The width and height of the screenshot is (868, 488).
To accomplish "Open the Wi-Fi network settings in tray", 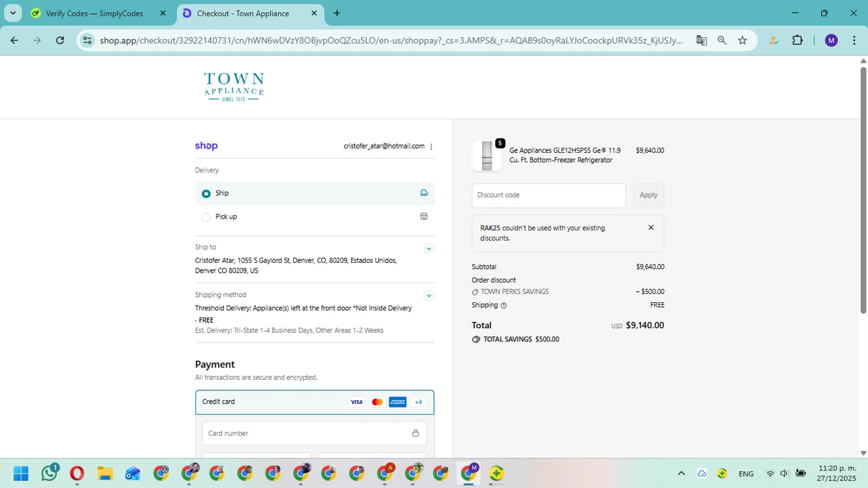I will 770,474.
